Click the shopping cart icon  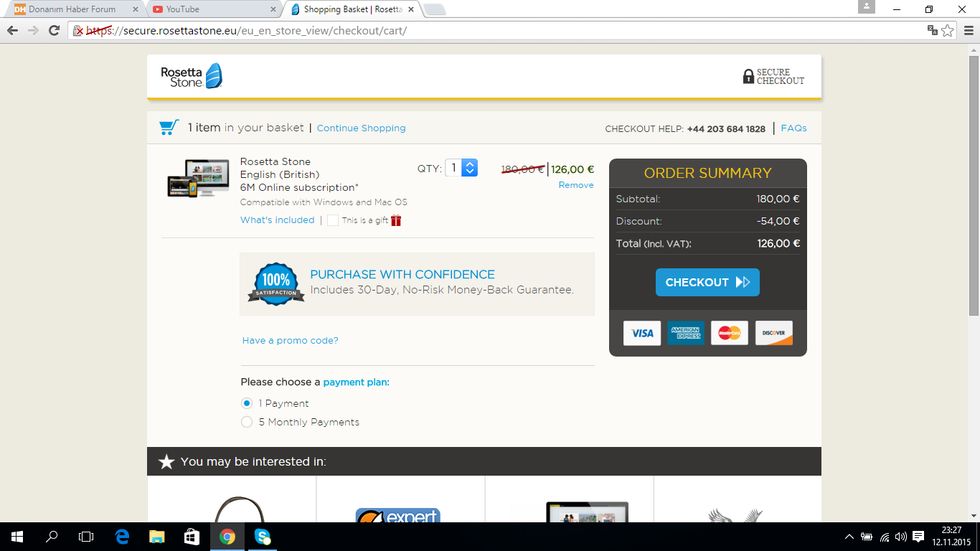tap(169, 128)
